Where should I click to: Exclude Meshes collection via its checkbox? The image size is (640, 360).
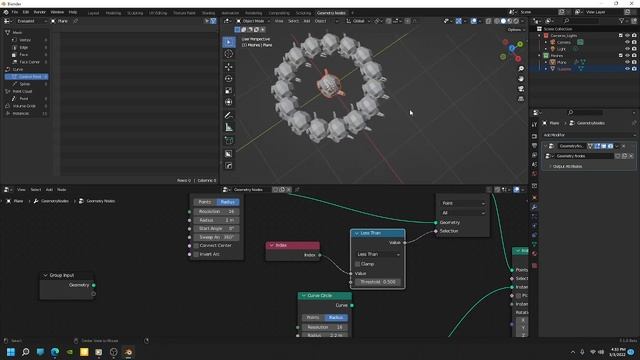coord(621,56)
